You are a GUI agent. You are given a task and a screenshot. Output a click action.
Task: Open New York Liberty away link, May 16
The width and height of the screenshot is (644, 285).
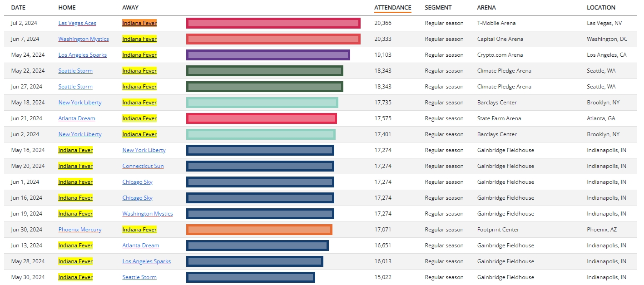coord(144,150)
